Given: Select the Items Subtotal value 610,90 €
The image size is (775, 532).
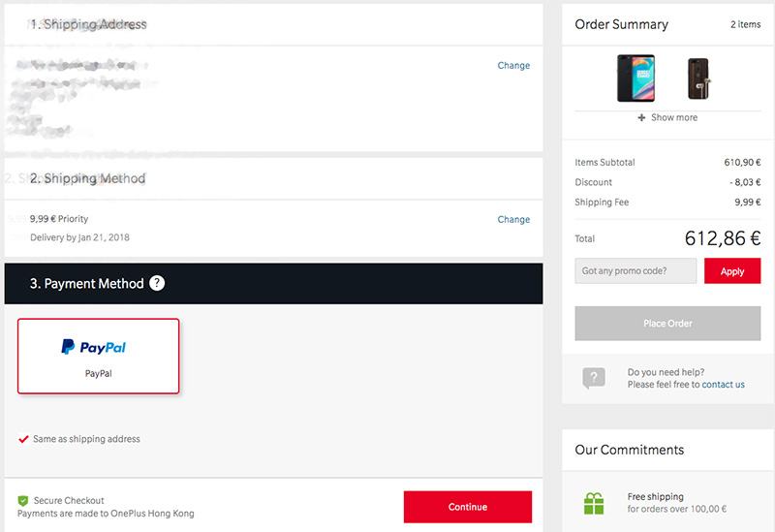Looking at the screenshot, I should click(742, 162).
